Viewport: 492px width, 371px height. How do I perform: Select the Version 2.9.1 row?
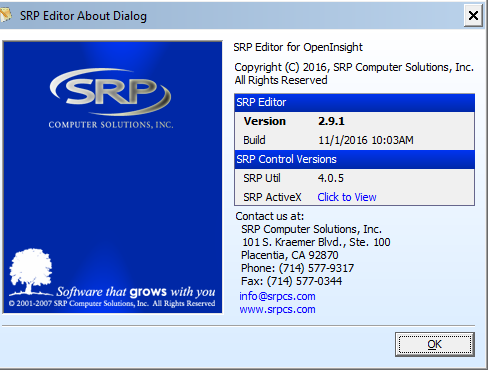354,121
